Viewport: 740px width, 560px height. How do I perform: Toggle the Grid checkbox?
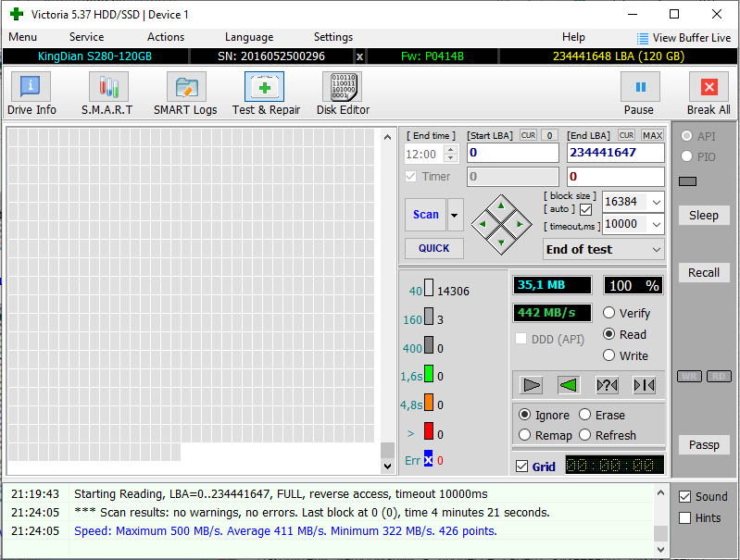click(x=521, y=467)
